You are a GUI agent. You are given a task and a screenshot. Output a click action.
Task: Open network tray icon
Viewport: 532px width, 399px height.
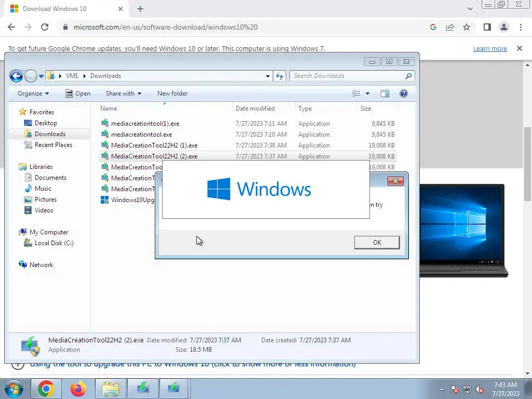coord(467,389)
